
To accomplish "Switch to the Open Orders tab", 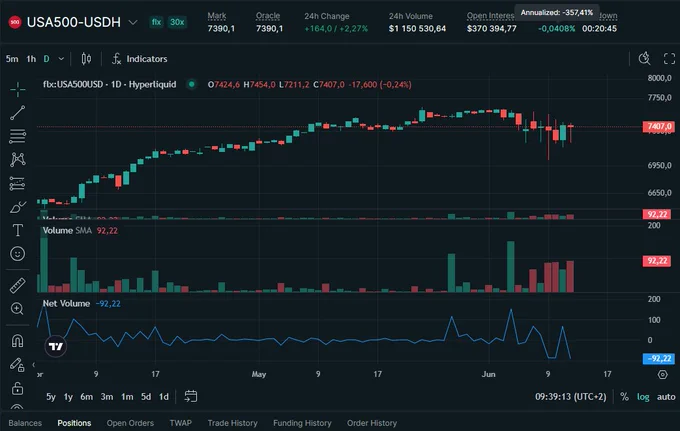I will [130, 423].
